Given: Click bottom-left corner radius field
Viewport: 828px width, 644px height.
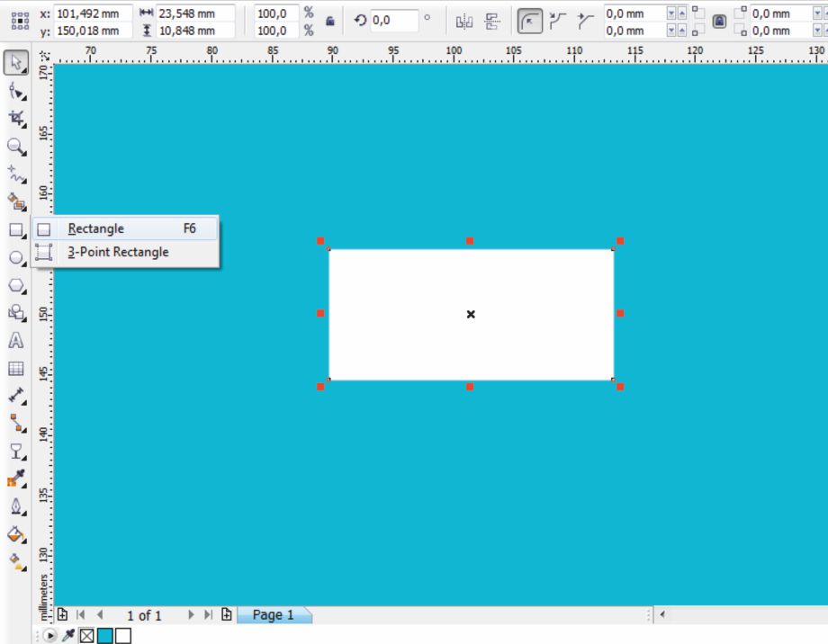Looking at the screenshot, I should coord(634,31).
